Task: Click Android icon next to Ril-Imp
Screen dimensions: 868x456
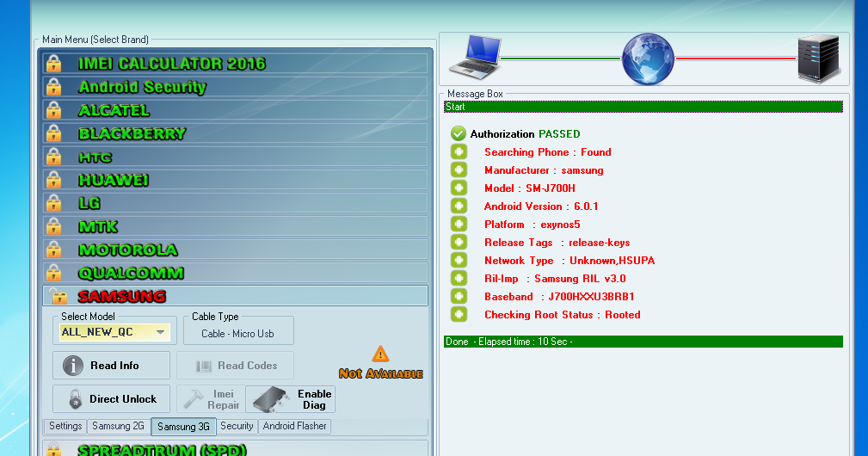Action: click(x=459, y=279)
